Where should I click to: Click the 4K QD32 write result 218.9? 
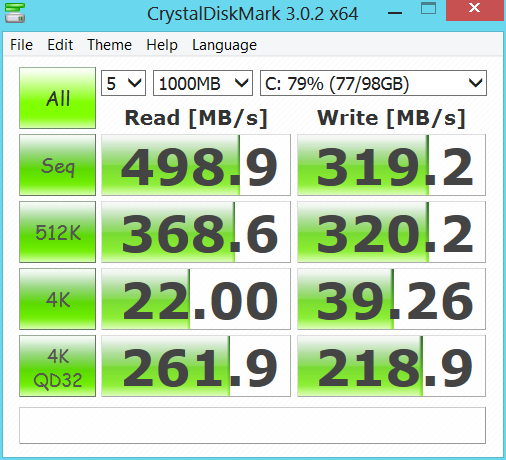point(391,366)
